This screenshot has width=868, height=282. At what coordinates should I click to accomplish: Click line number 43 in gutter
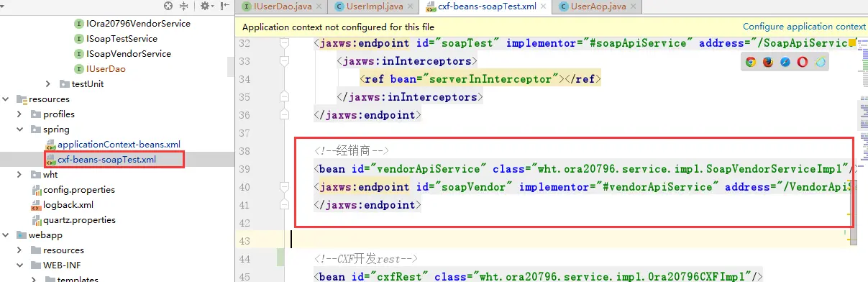pyautogui.click(x=245, y=241)
